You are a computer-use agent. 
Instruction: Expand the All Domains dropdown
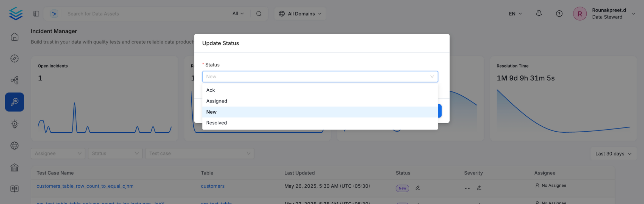(300, 14)
